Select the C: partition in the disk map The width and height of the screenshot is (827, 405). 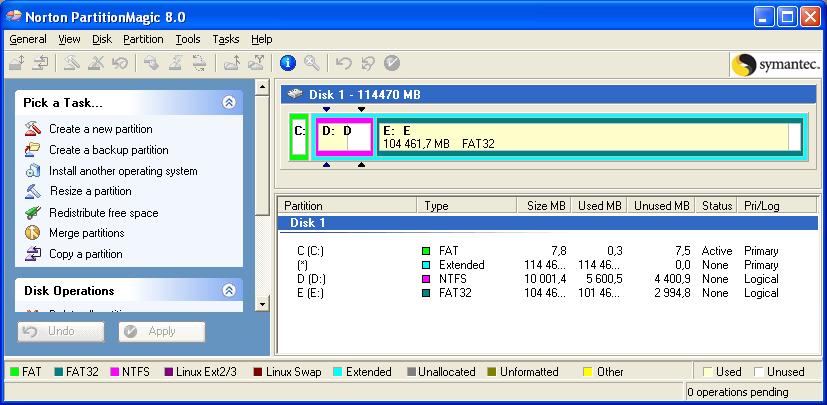pos(299,137)
